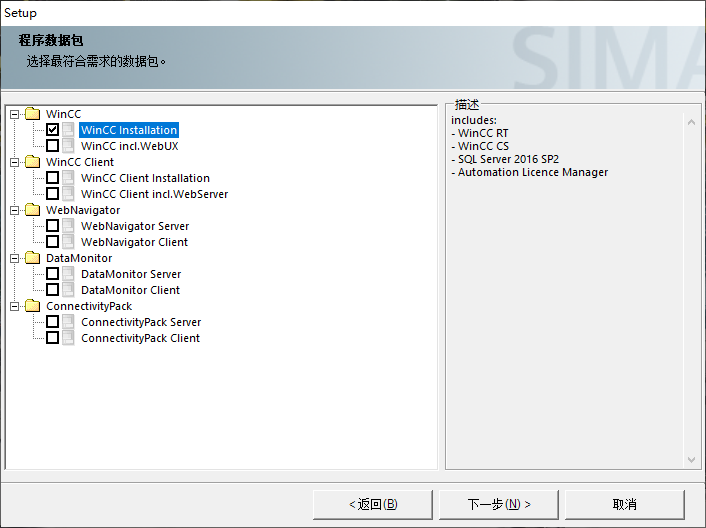Click the package icon beside WebNavigator Server
This screenshot has height=528, width=706.
pos(68,226)
